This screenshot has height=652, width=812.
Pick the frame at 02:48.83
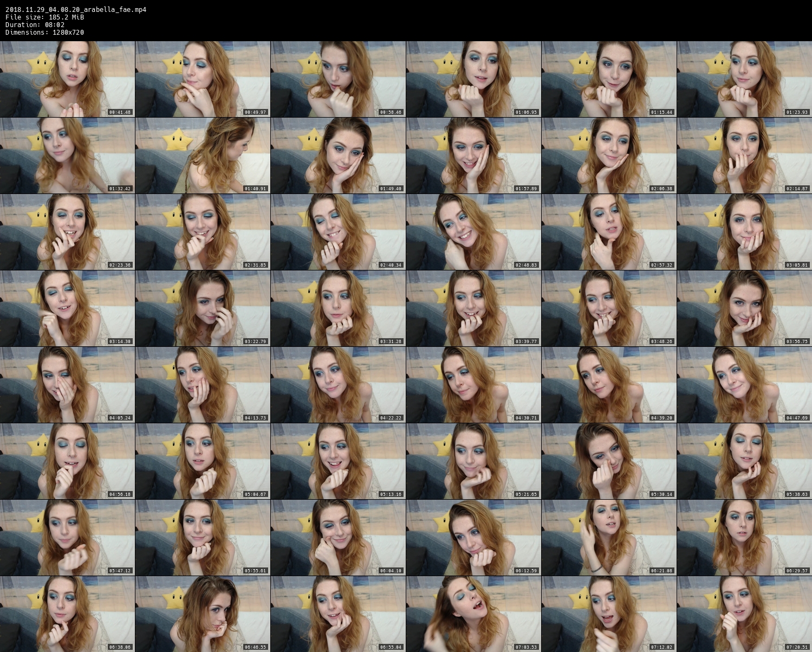point(473,232)
